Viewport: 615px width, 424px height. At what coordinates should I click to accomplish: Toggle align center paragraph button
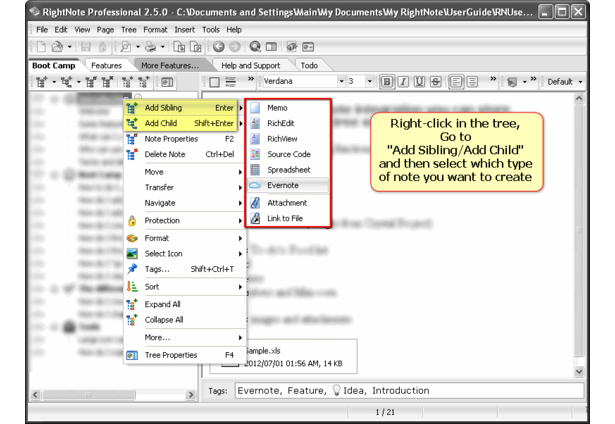pos(472,82)
